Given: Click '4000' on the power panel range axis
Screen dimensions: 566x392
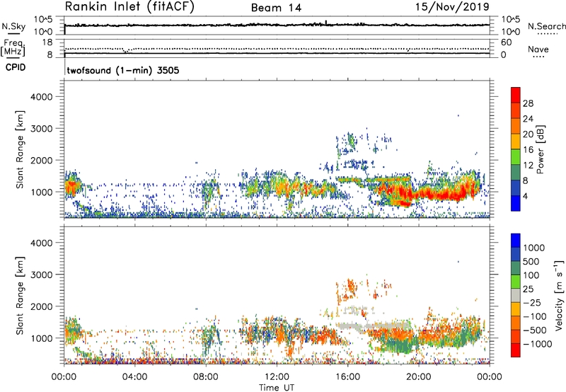Looking at the screenshot, I should pyautogui.click(x=42, y=97).
